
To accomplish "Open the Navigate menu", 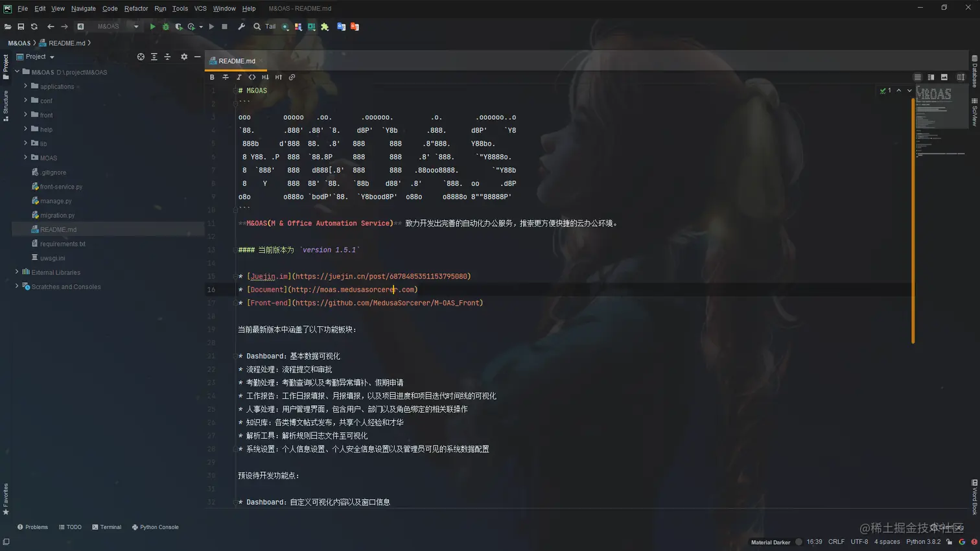I will (x=83, y=8).
